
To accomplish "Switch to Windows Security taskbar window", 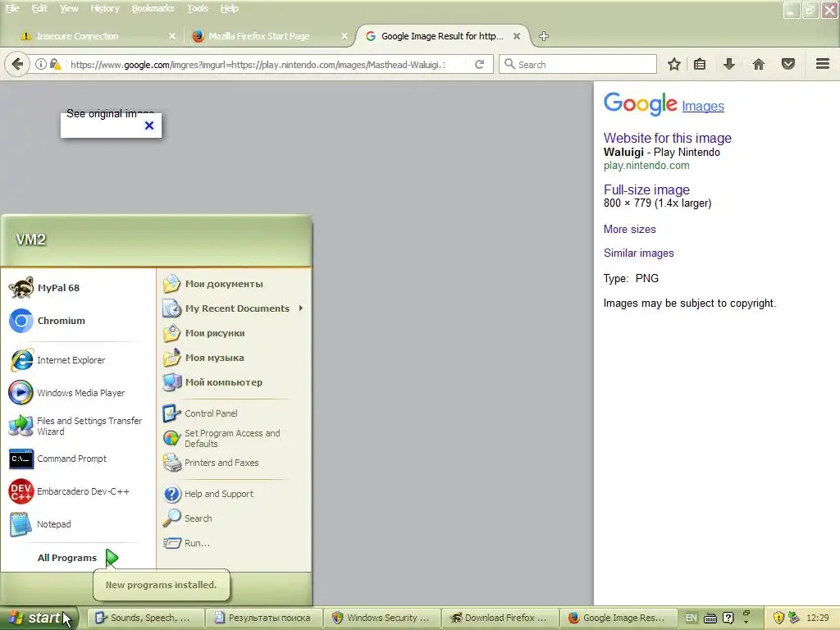I will (x=382, y=618).
